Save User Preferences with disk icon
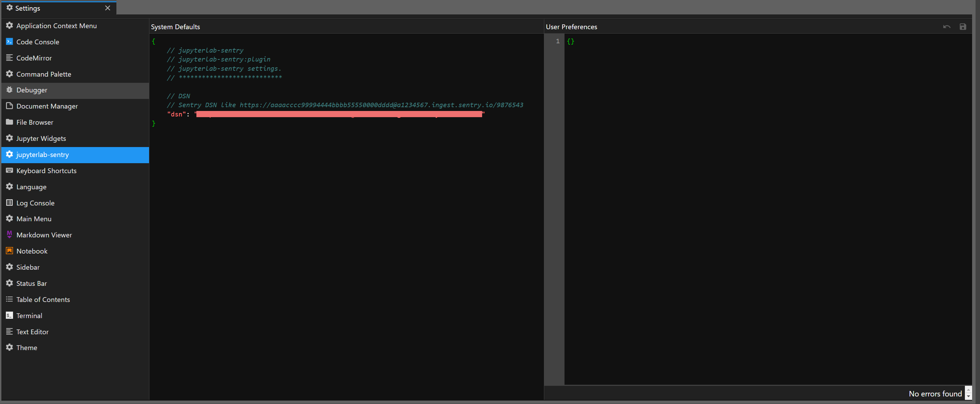980x404 pixels. coord(963,27)
